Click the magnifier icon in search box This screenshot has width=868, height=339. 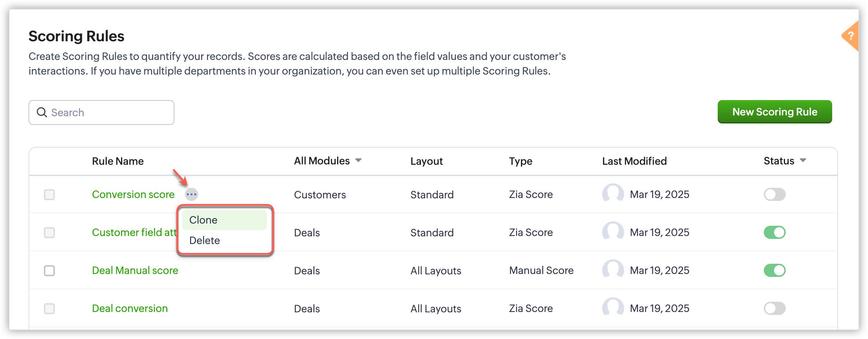coord(42,113)
